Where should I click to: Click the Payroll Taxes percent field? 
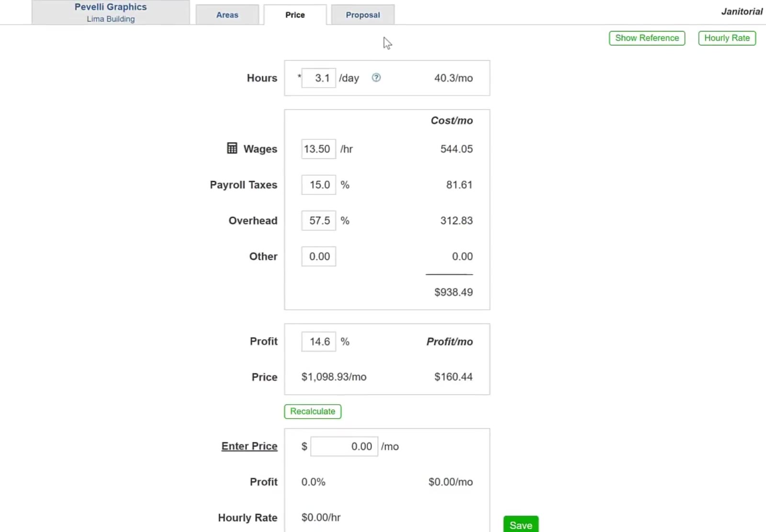(318, 185)
